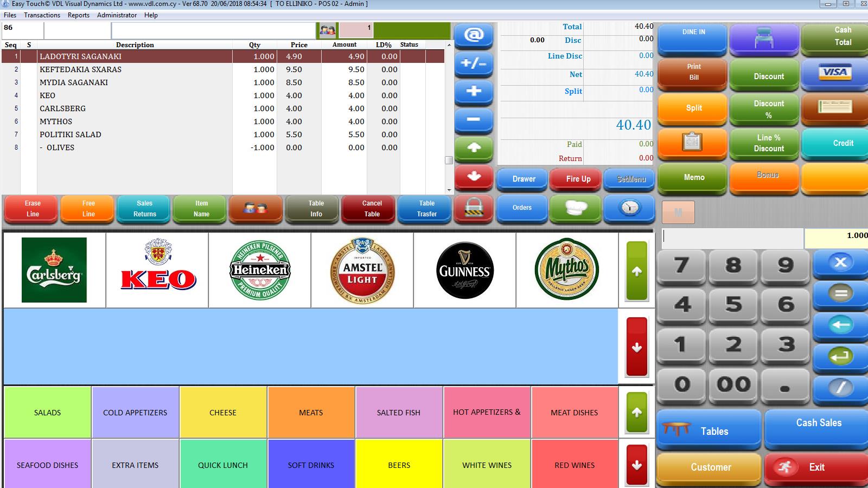Open the SOFT DRINKS category
Image resolution: width=868 pixels, height=488 pixels.
point(311,465)
